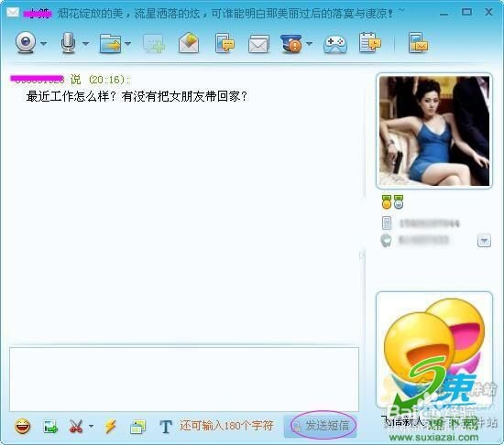504x445 pixels.
Task: Click the 发送短信 send button
Action: pyautogui.click(x=320, y=426)
